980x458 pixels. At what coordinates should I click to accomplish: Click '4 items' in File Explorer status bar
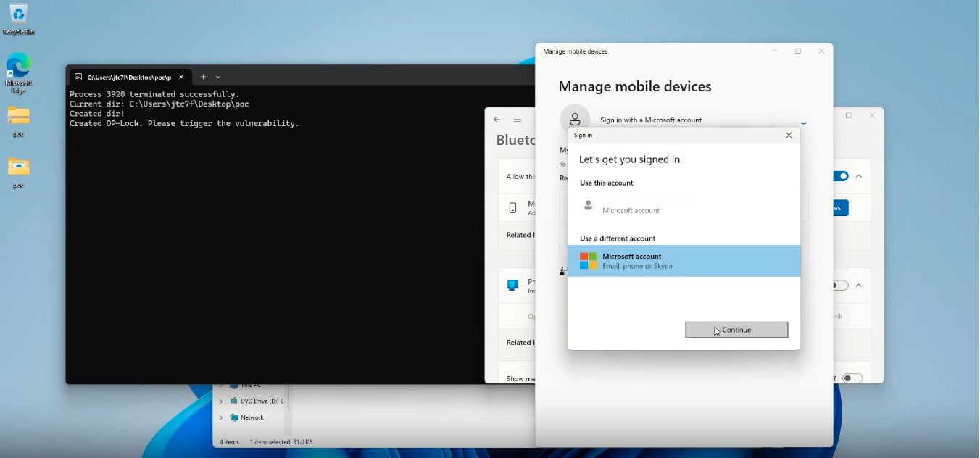point(229,442)
